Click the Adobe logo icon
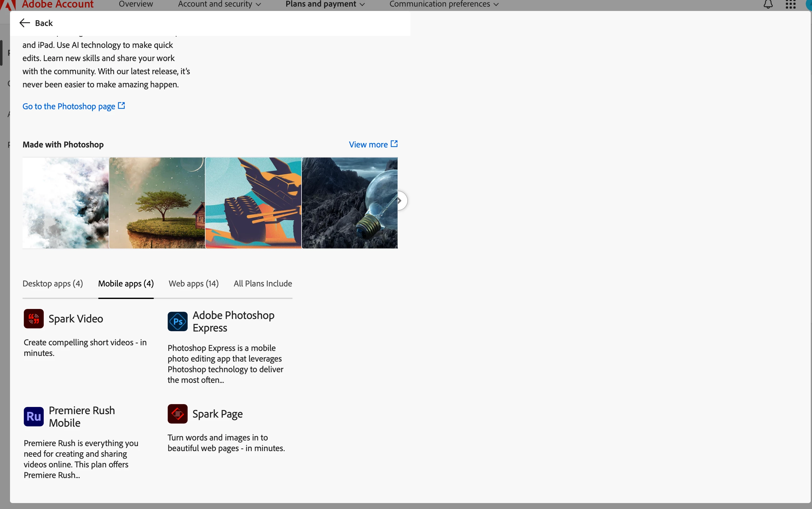 (x=8, y=4)
